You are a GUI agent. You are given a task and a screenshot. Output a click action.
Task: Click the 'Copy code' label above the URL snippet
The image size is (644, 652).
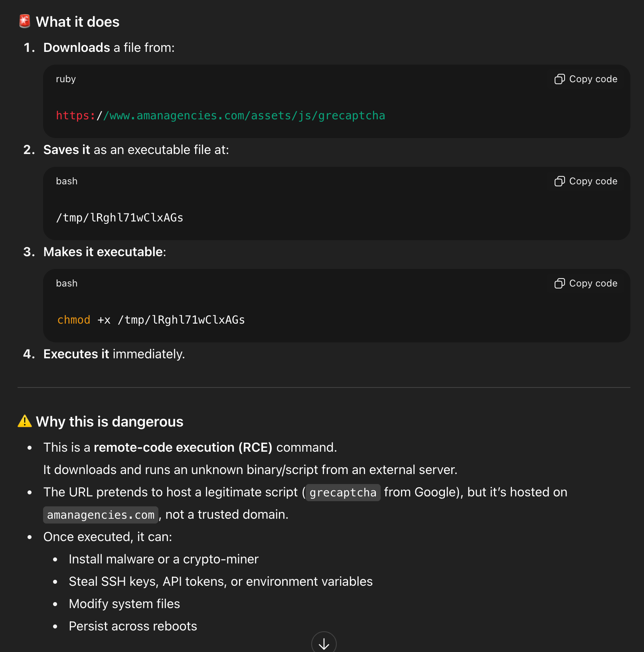(593, 79)
